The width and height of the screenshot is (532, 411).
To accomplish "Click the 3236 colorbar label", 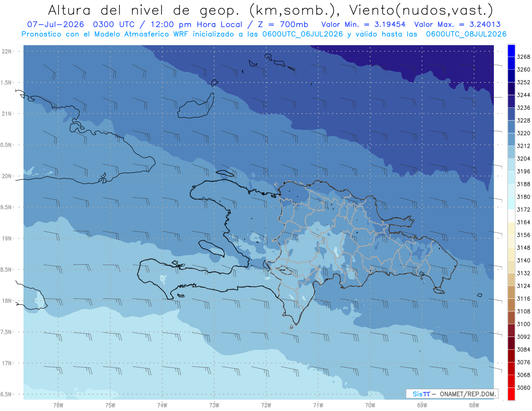I will point(524,108).
